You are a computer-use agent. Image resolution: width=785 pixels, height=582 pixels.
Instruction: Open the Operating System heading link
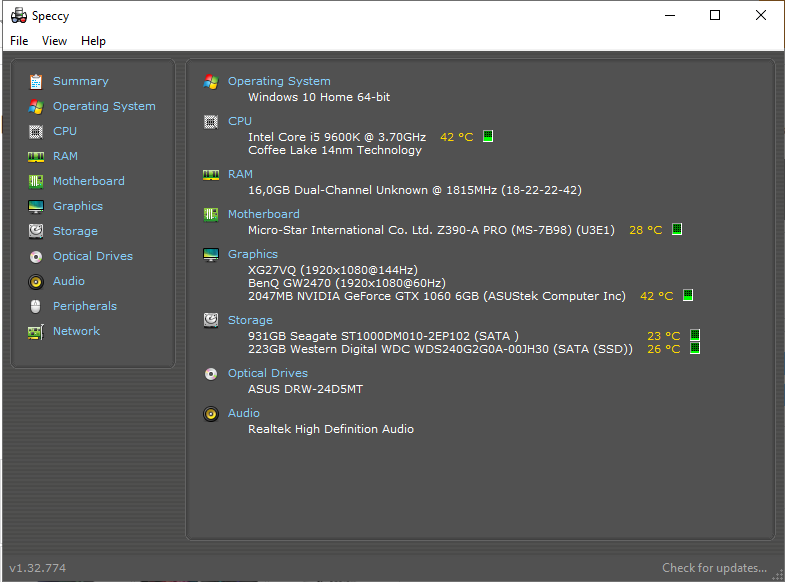279,81
